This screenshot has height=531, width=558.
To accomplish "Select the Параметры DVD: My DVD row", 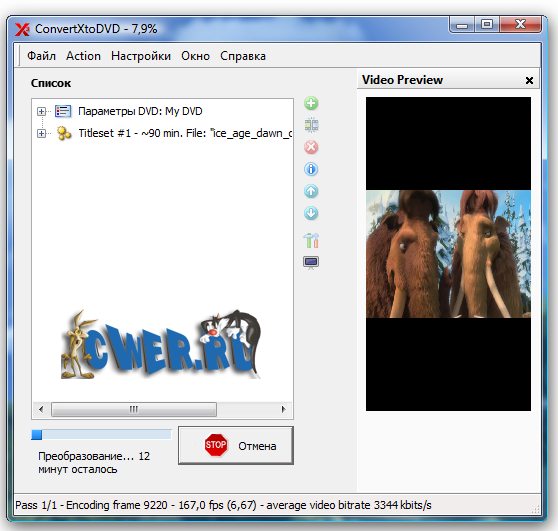I will tap(140, 111).
